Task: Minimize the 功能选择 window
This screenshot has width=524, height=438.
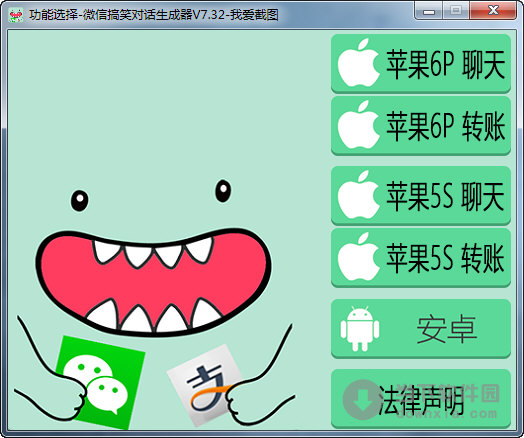Action: tap(429, 11)
